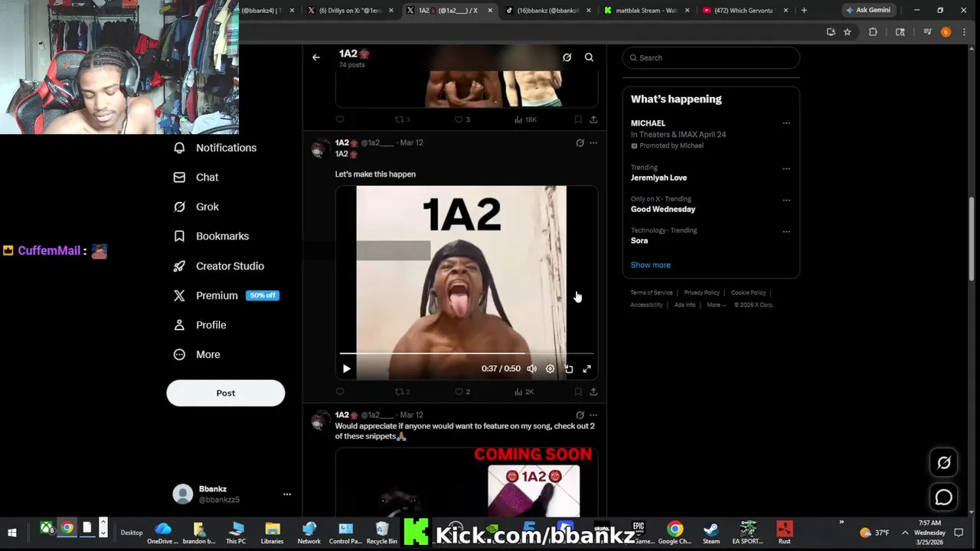The height and width of the screenshot is (551, 980).
Task: Bookmark the top post with 18K views
Action: 578,119
